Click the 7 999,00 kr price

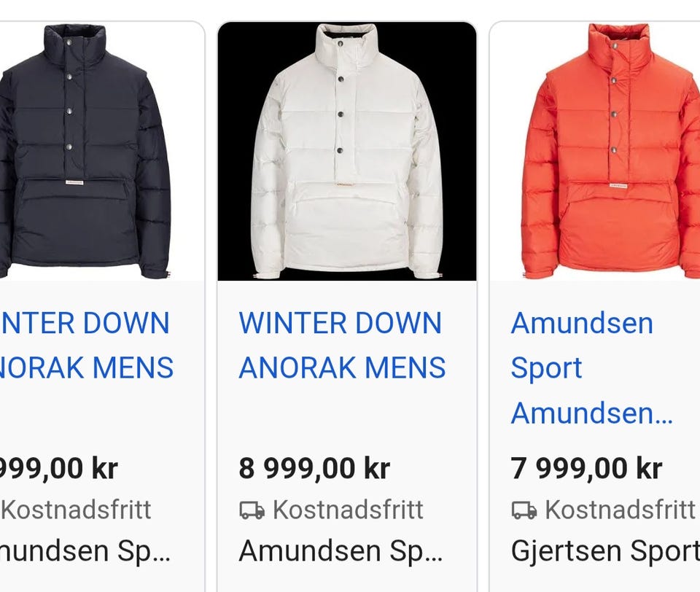(586, 468)
